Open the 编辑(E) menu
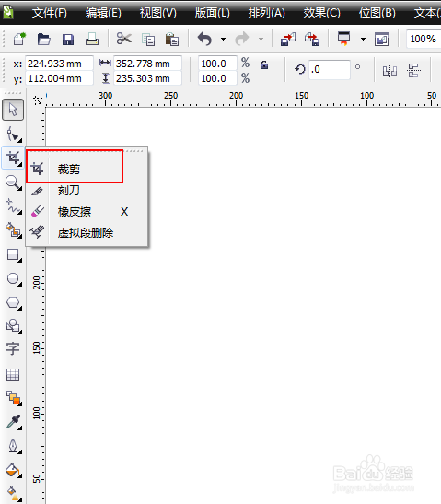 [103, 13]
